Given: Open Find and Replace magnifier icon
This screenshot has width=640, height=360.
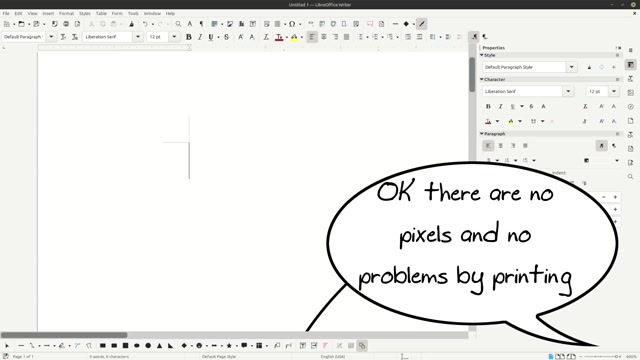Looking at the screenshot, I should pyautogui.click(x=178, y=24).
